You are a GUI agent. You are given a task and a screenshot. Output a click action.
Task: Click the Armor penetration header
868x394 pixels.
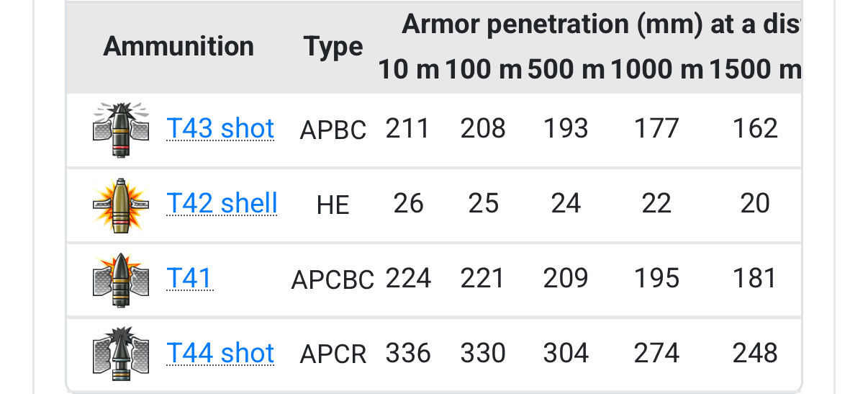(600, 24)
